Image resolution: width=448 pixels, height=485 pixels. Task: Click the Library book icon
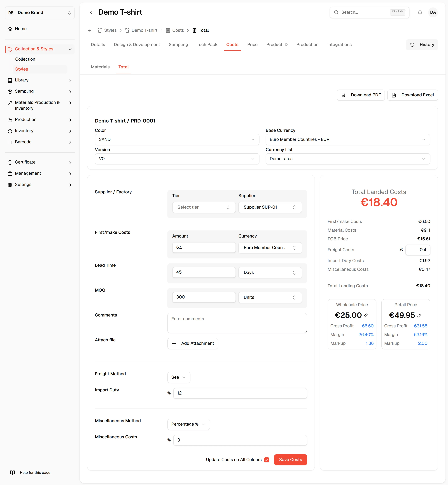click(10, 80)
